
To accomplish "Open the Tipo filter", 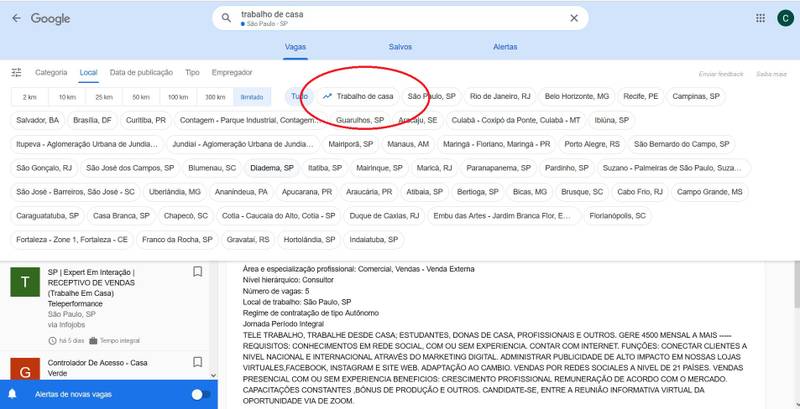I will 192,72.
